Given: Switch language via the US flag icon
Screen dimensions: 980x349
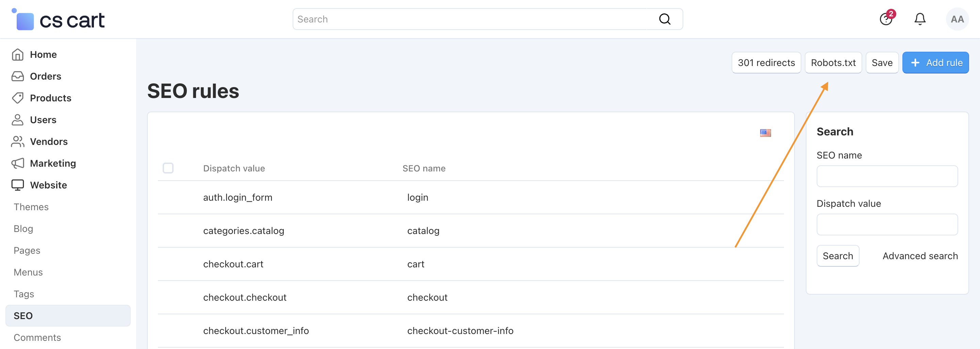Looking at the screenshot, I should 765,133.
